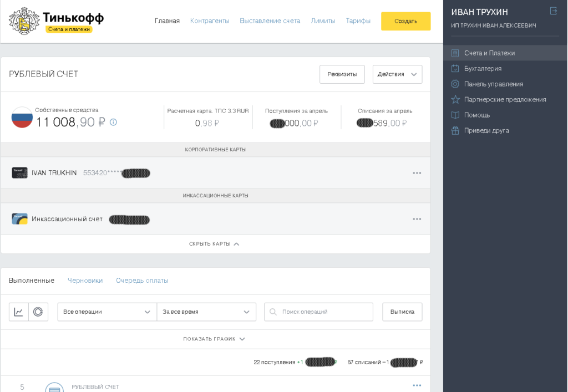This screenshot has height=392, width=568.
Task: Switch to the Очередь оплаты tab
Action: pyautogui.click(x=142, y=281)
